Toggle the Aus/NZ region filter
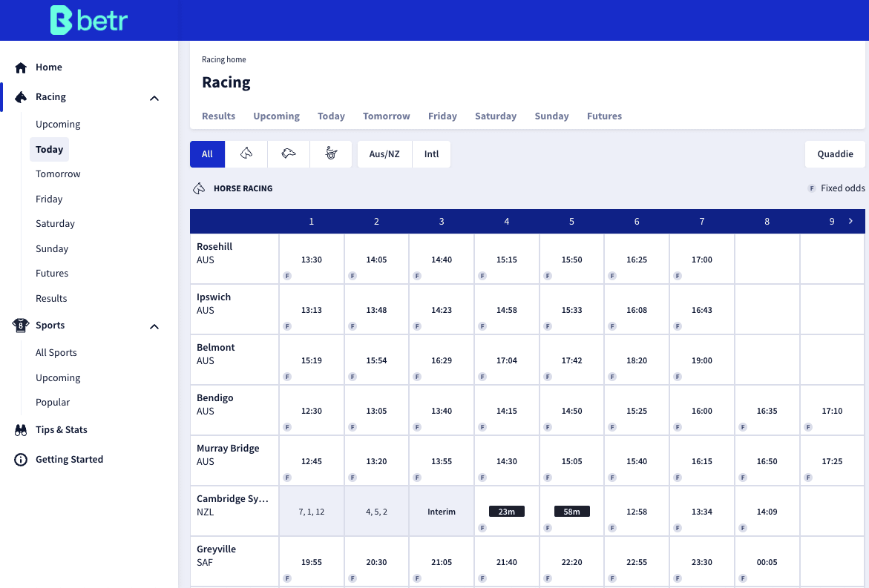The height and width of the screenshot is (588, 869). (384, 154)
